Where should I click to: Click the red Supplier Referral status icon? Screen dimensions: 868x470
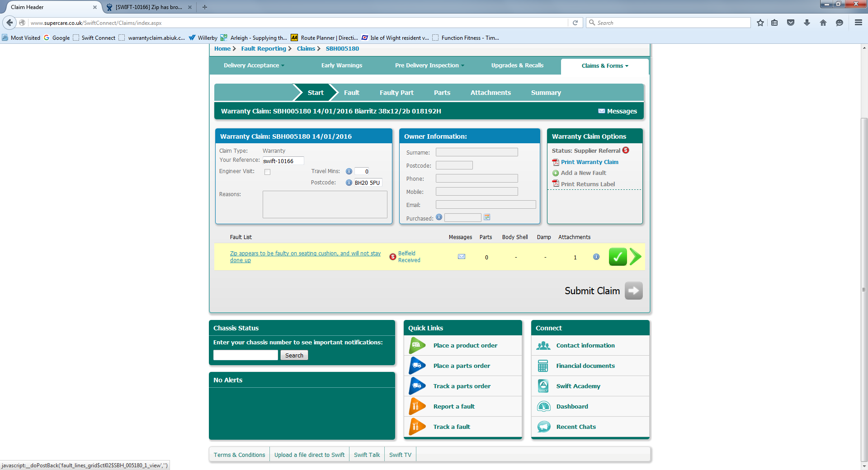[x=626, y=150]
